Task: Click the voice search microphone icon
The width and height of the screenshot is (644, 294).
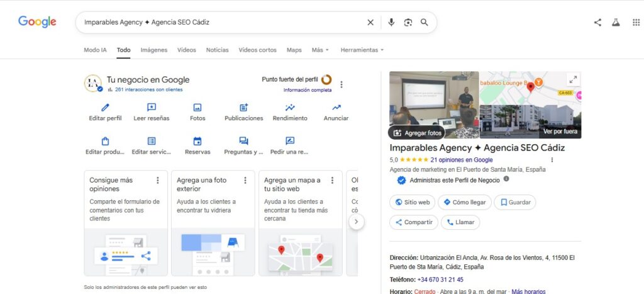Action: click(391, 22)
